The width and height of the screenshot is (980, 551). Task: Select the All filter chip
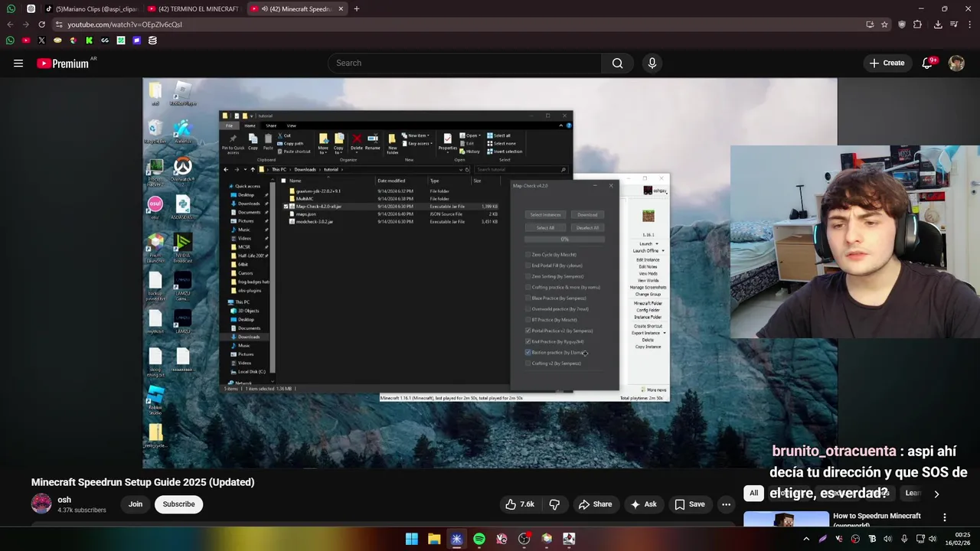753,494
